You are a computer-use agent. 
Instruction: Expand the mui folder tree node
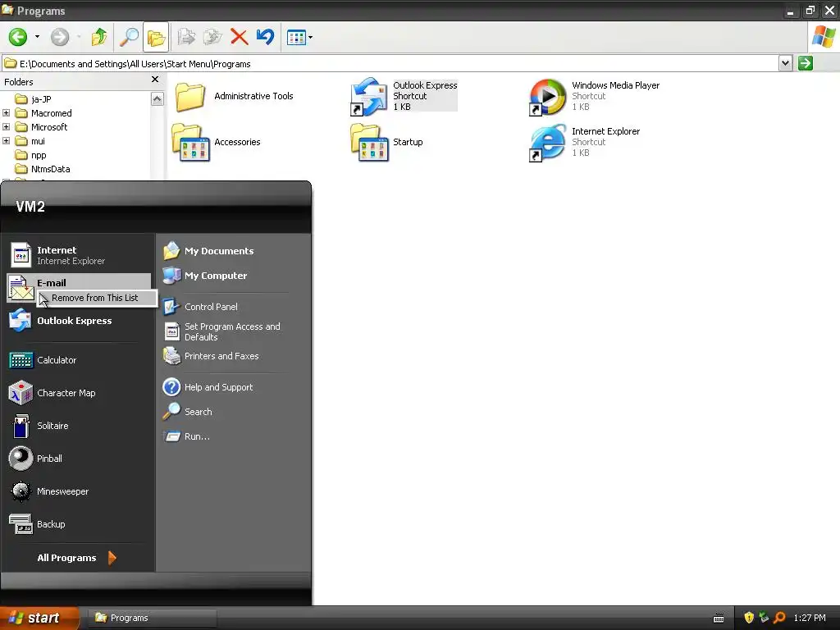coord(6,141)
